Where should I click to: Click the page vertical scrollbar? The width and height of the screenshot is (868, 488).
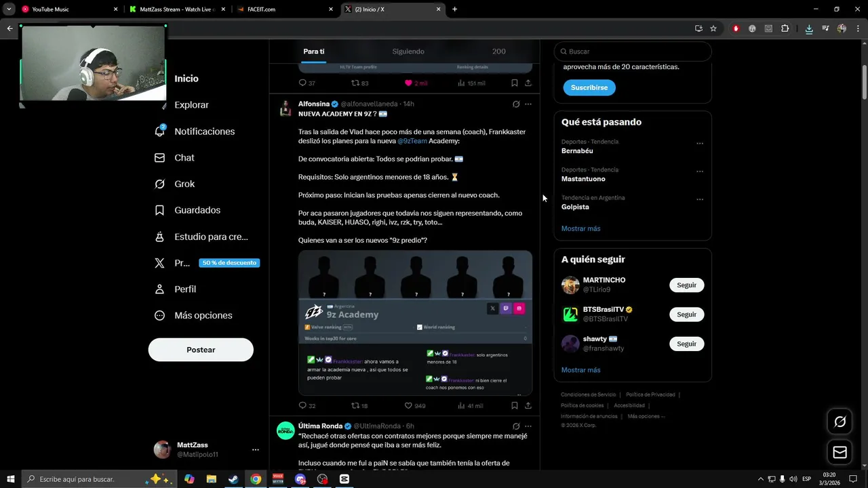(x=864, y=83)
